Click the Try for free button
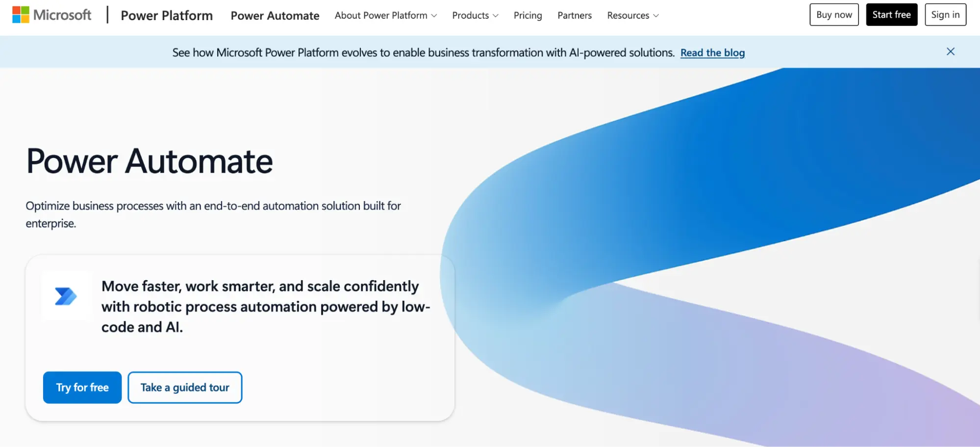This screenshot has height=447, width=980. click(82, 387)
